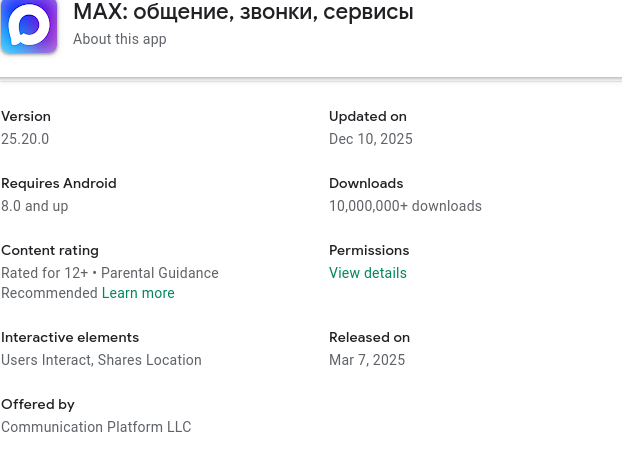Click the Requires Android heading
622x457 pixels.
coord(59,183)
